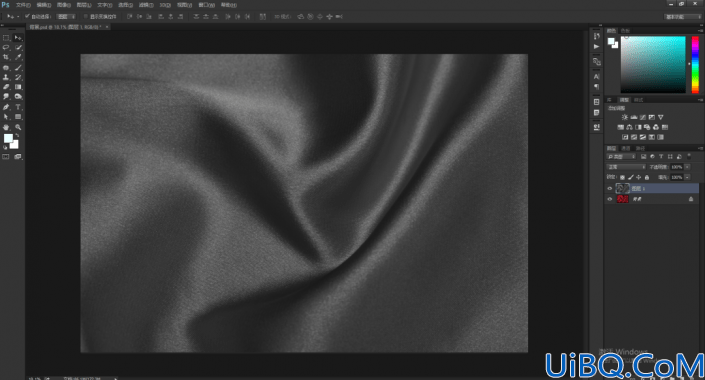Open the collapsed History panel icon
Image resolution: width=705 pixels, height=380 pixels.
597,36
